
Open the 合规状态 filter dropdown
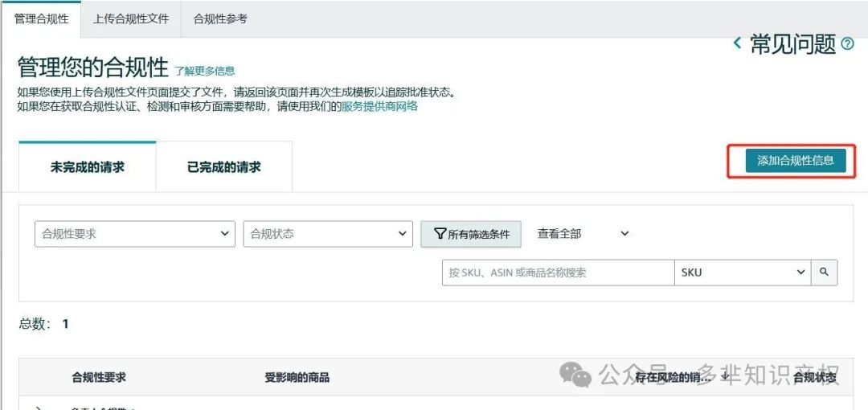[x=327, y=234]
